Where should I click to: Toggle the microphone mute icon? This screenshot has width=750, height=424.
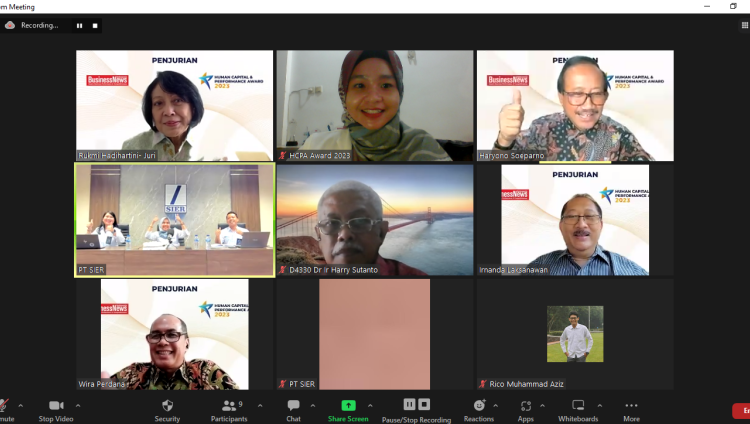coord(4,405)
